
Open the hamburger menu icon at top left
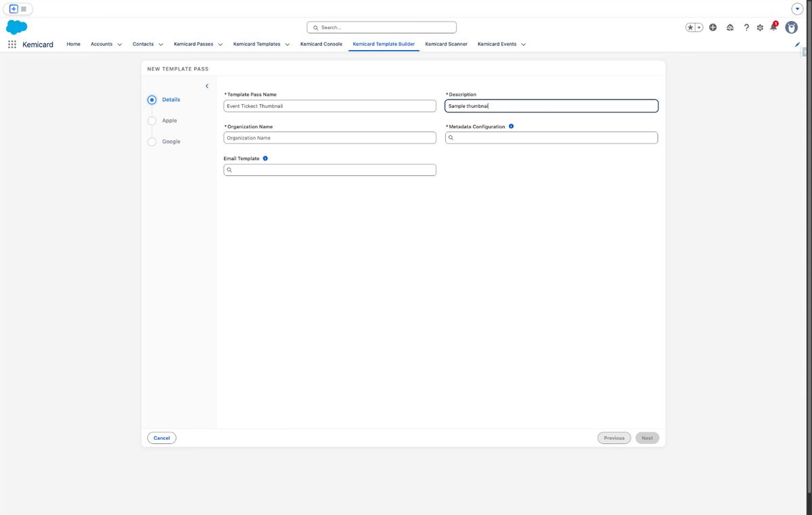click(x=24, y=9)
